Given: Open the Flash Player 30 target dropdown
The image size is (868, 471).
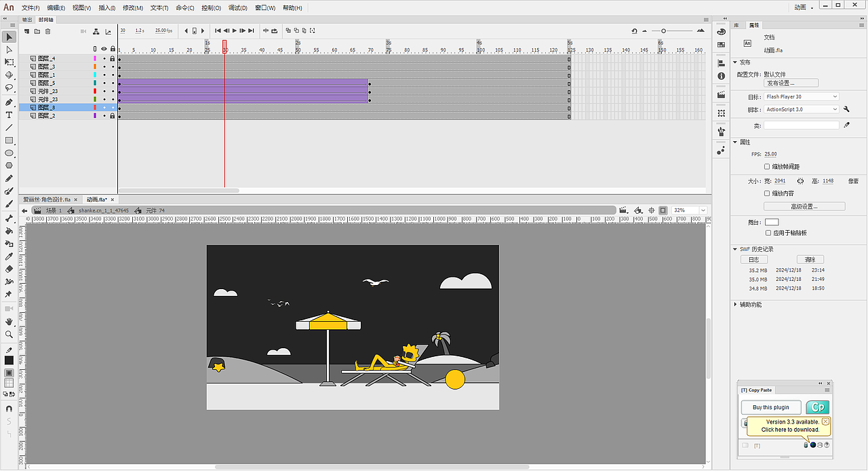Looking at the screenshot, I should click(x=801, y=97).
